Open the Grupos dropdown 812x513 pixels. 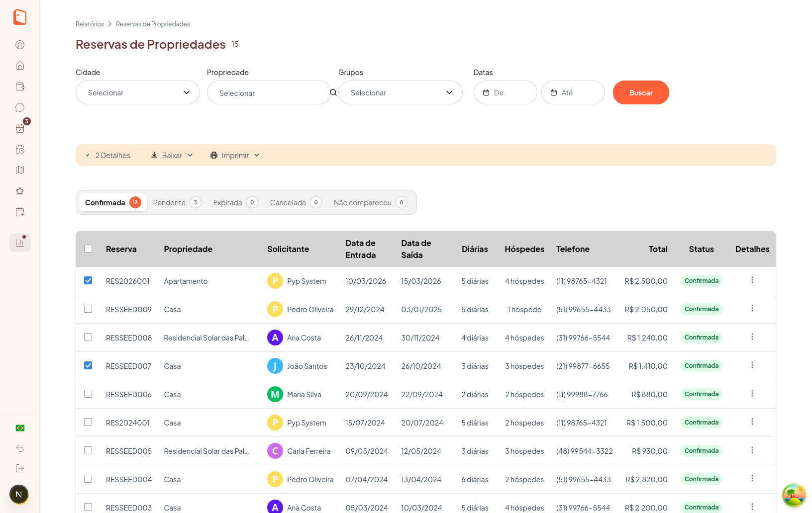(x=401, y=92)
